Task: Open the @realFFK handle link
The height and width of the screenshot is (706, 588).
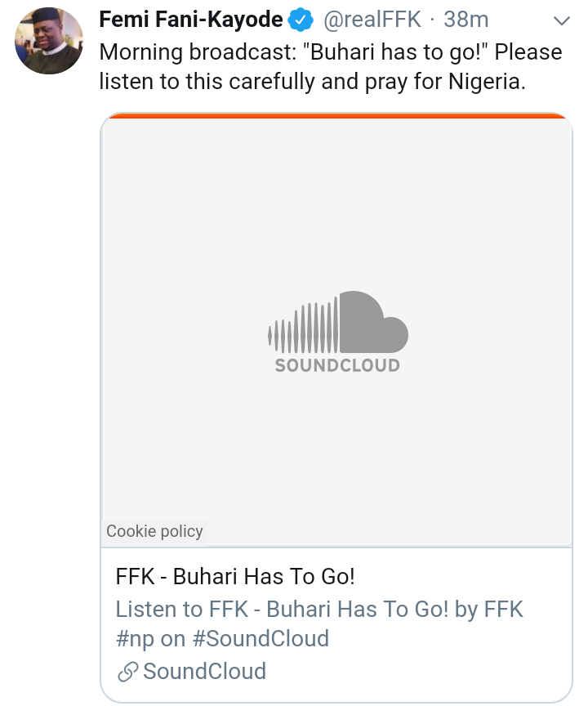Action: pyautogui.click(x=372, y=20)
